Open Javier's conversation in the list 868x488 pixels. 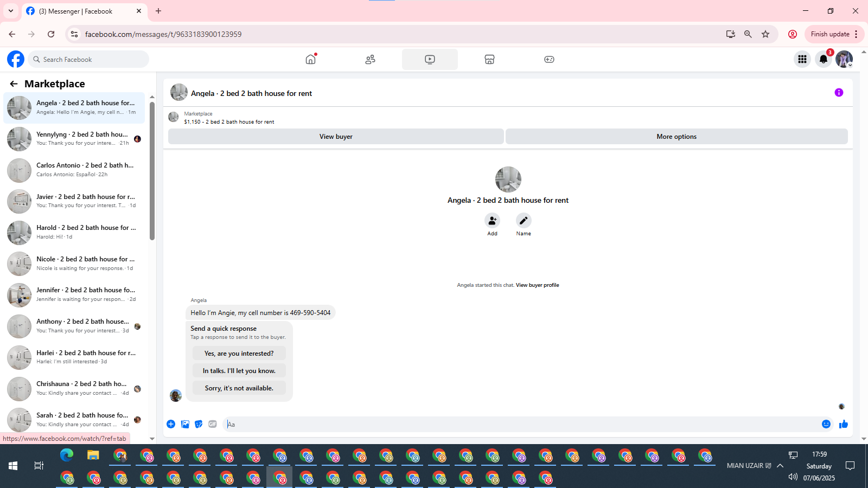point(74,201)
